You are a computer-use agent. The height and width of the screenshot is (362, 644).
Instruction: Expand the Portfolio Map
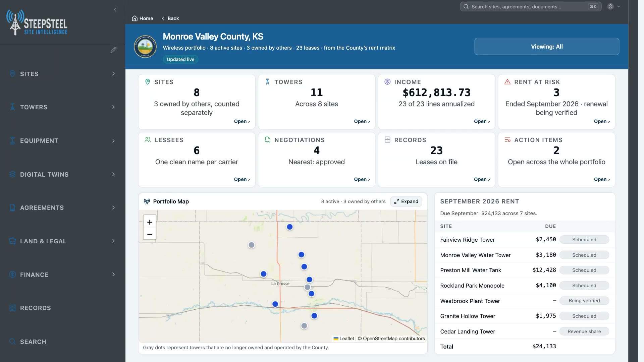pyautogui.click(x=406, y=201)
